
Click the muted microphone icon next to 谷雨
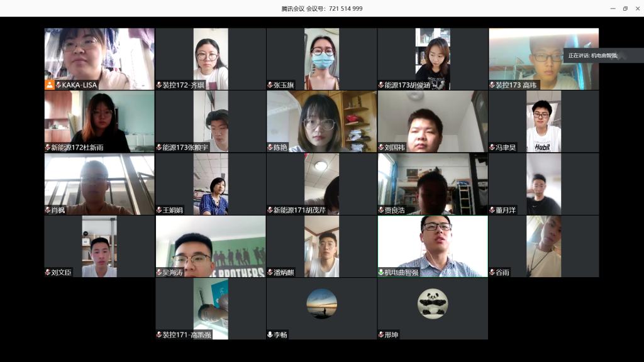tap(492, 273)
